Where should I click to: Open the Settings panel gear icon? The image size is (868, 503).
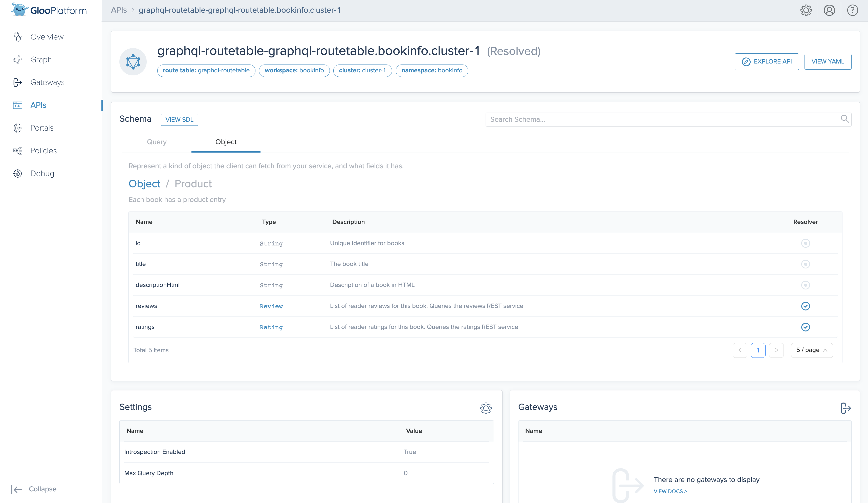[486, 408]
